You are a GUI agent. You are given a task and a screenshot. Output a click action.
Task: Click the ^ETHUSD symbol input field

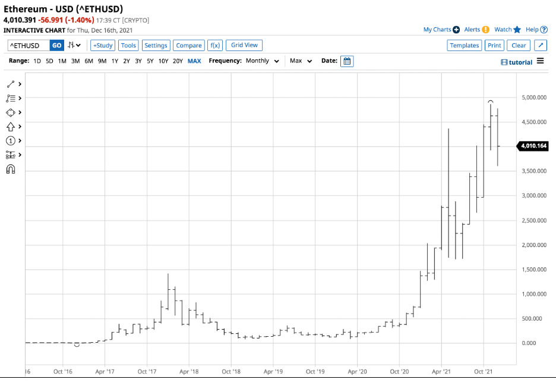[x=29, y=45]
